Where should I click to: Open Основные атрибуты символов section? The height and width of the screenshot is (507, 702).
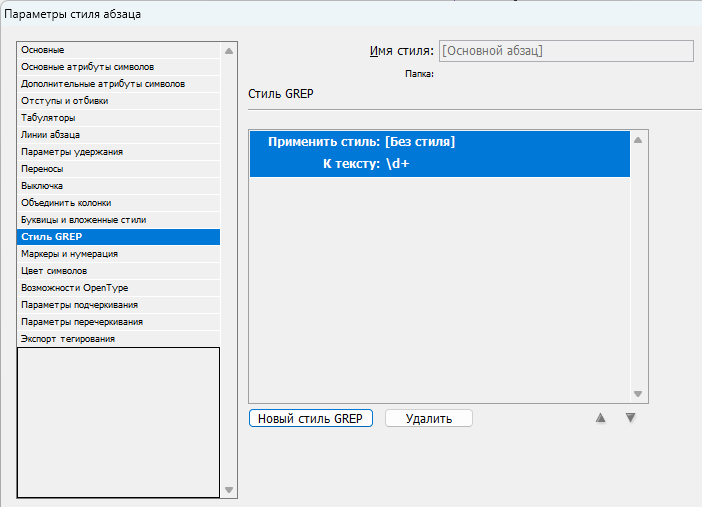[x=88, y=67]
